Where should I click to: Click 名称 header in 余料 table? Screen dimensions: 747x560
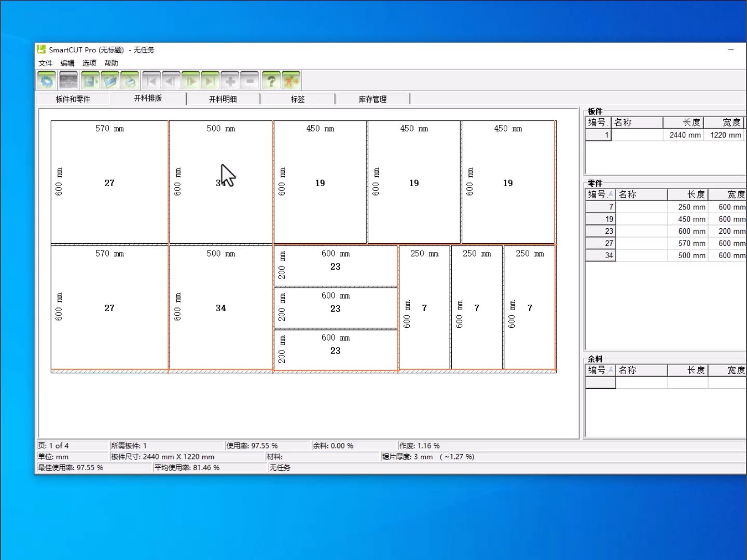pyautogui.click(x=641, y=370)
